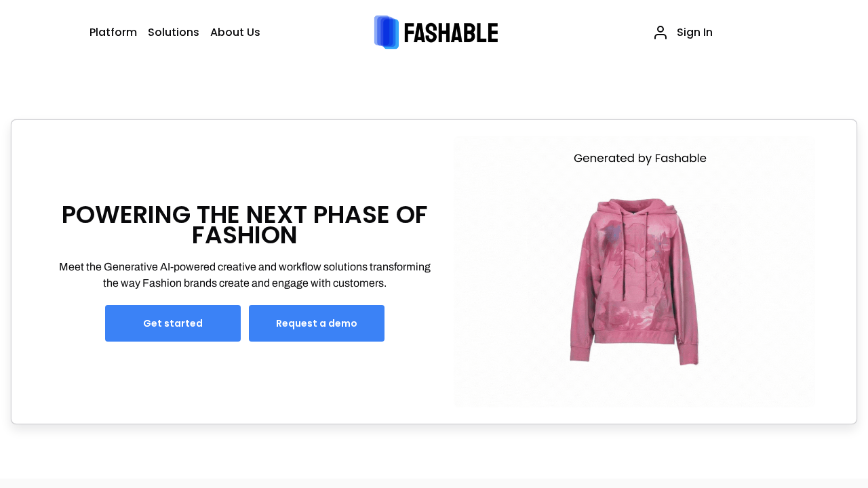Click the page footer area
The width and height of the screenshot is (868, 488).
point(434,481)
